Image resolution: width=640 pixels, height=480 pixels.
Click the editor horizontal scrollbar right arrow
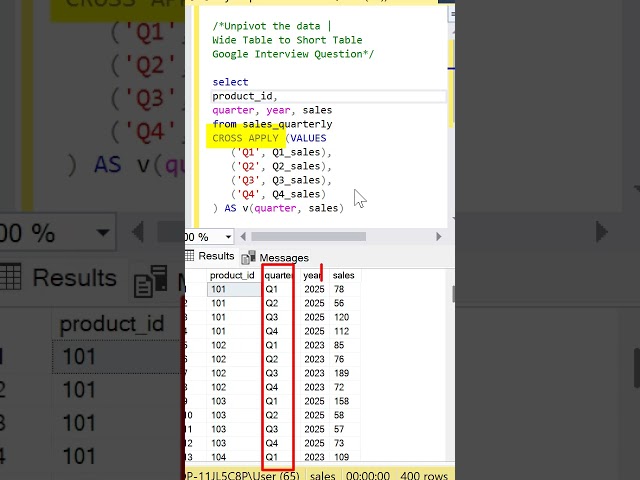point(439,237)
